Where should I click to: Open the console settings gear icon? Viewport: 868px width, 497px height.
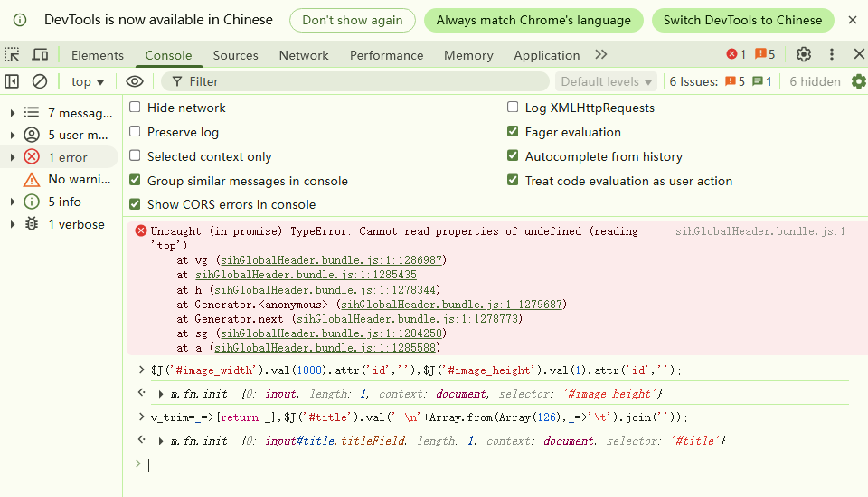coord(858,81)
